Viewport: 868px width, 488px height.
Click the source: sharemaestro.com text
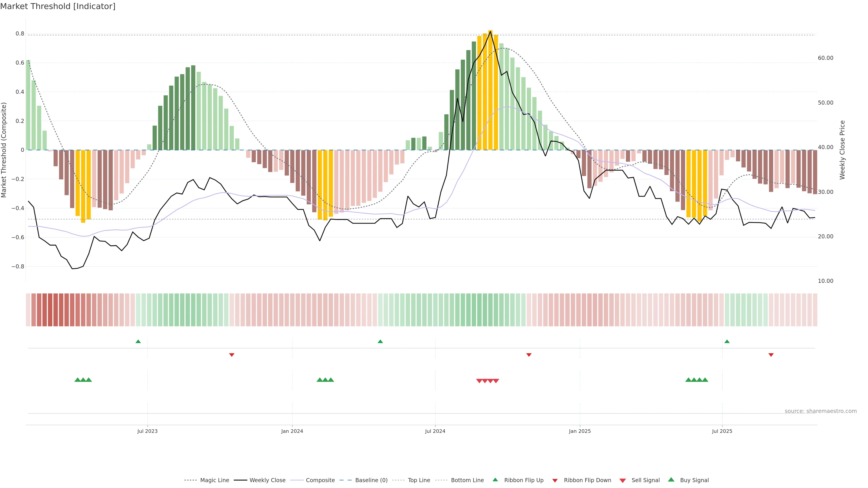[821, 411]
